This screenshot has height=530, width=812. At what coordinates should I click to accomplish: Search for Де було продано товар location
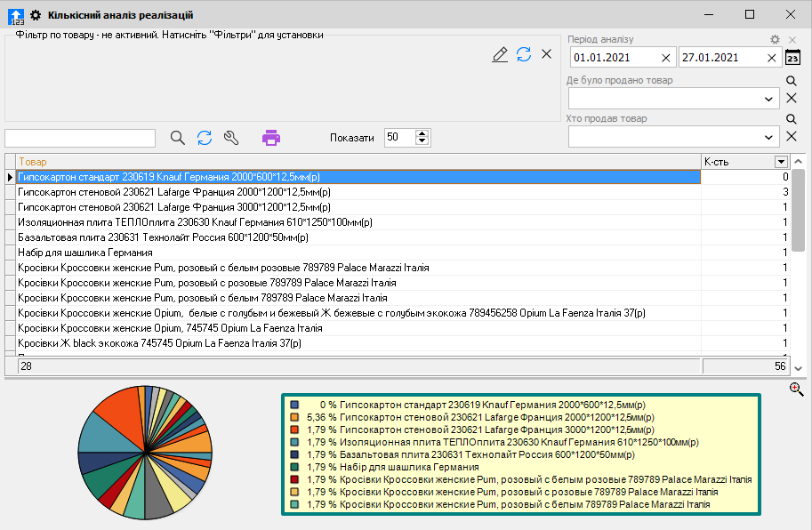click(792, 81)
